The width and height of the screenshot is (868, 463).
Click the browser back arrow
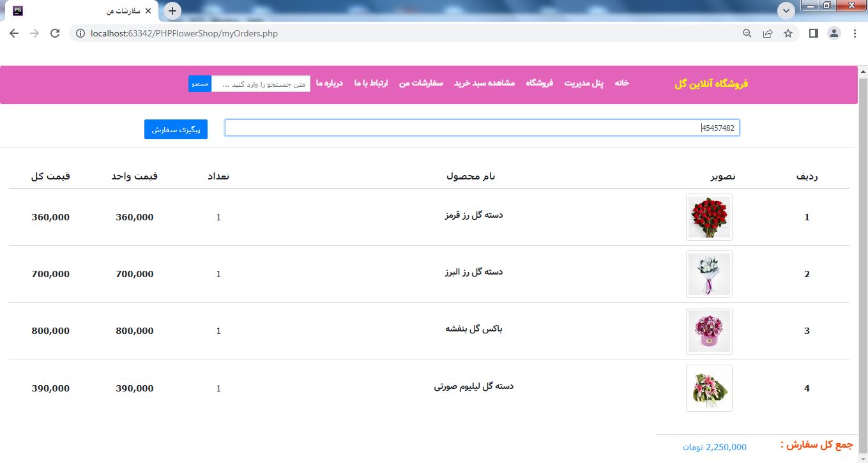pos(14,33)
